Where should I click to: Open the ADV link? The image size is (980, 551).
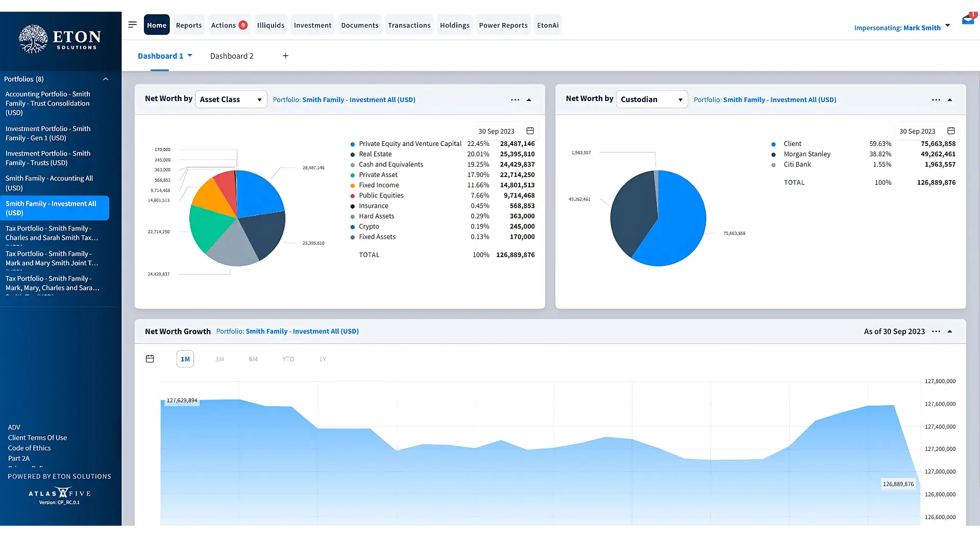coord(14,428)
